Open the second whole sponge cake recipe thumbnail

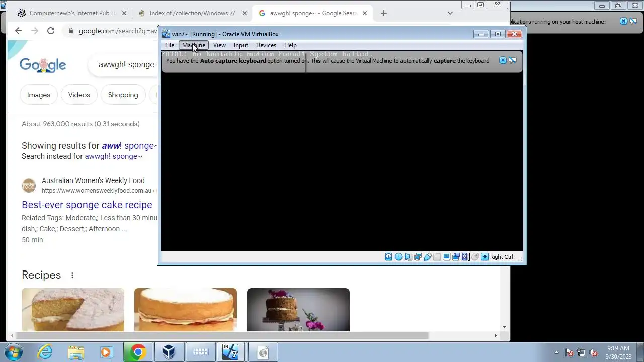(x=186, y=310)
